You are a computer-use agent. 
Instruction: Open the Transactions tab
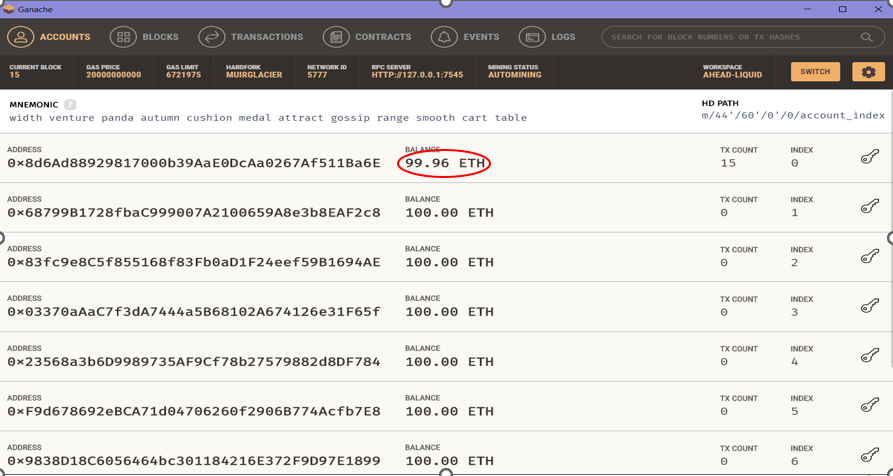coord(251,37)
